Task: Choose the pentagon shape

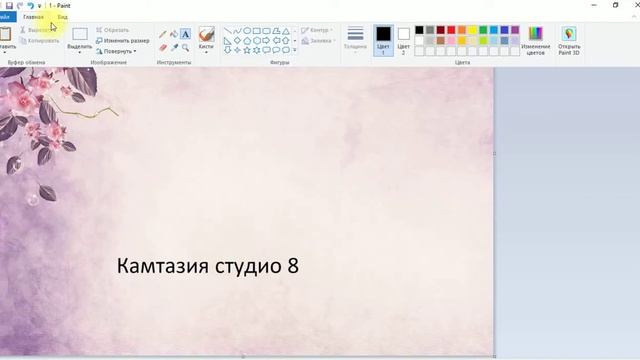Action: (247, 40)
